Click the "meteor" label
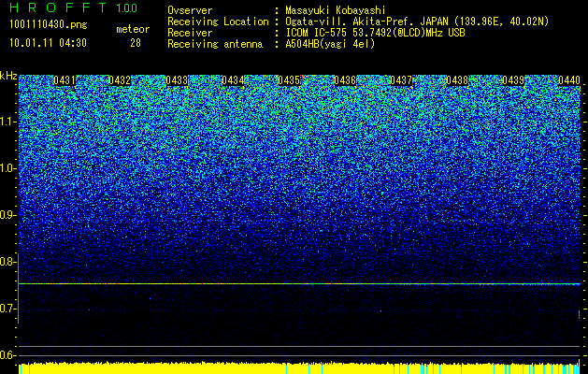This screenshot has width=588, height=374. pyautogui.click(x=133, y=29)
